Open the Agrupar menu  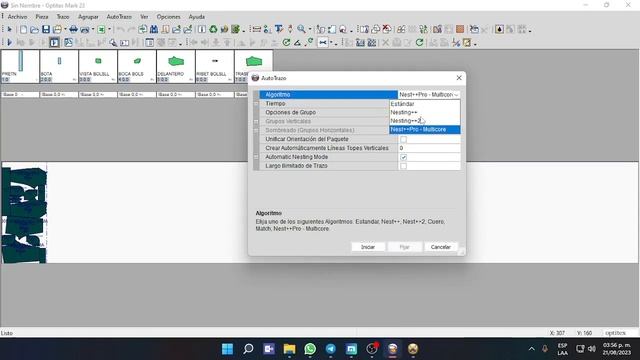point(88,17)
